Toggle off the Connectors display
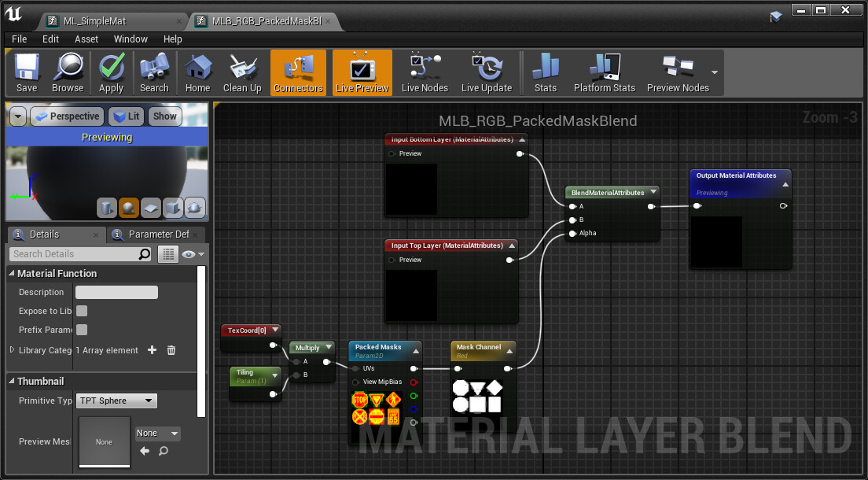Screen dimensions: 868x480 click(x=298, y=72)
